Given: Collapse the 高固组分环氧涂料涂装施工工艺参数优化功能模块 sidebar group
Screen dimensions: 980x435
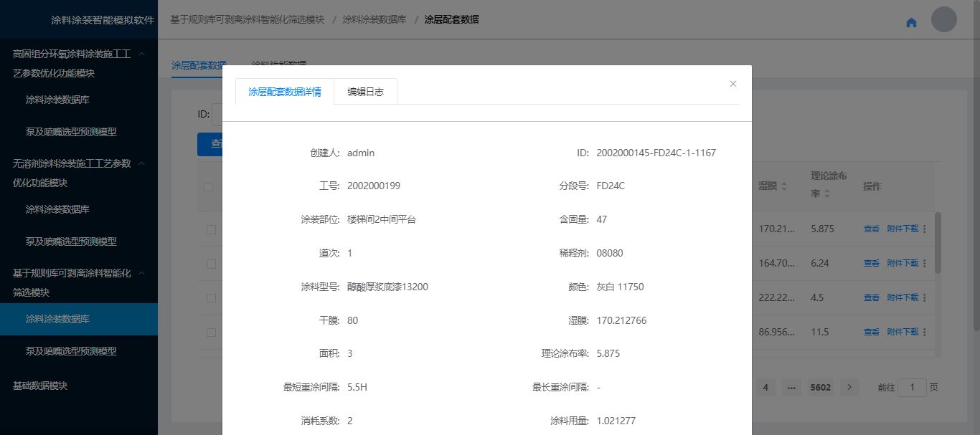Looking at the screenshot, I should pyautogui.click(x=142, y=54).
